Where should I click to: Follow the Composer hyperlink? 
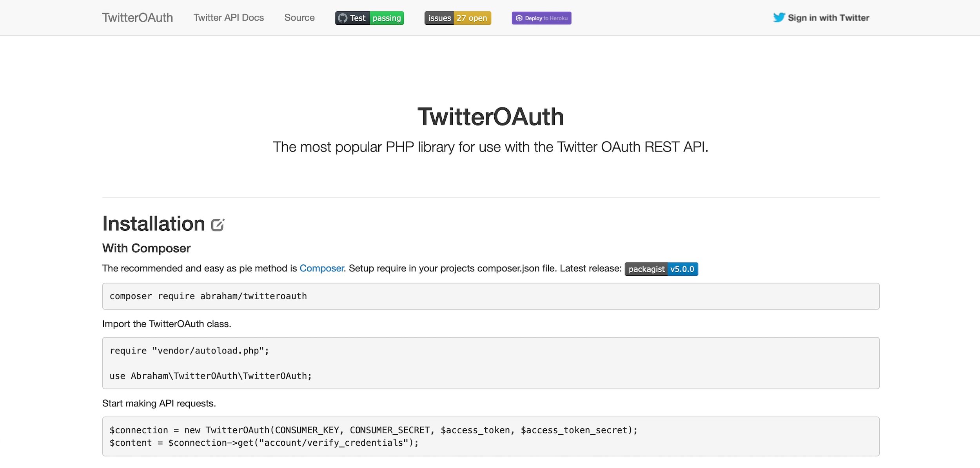pyautogui.click(x=321, y=268)
